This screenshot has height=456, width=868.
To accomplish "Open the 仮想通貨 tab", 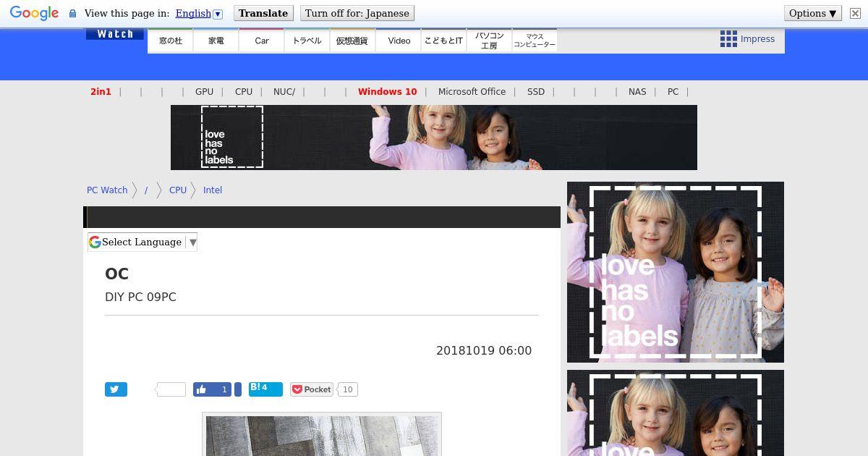I will point(352,41).
